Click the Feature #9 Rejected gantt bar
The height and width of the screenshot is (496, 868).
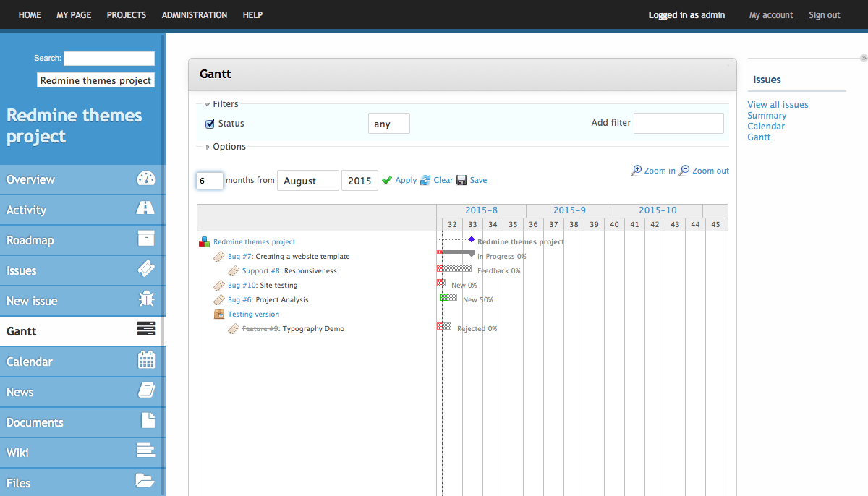coord(444,326)
